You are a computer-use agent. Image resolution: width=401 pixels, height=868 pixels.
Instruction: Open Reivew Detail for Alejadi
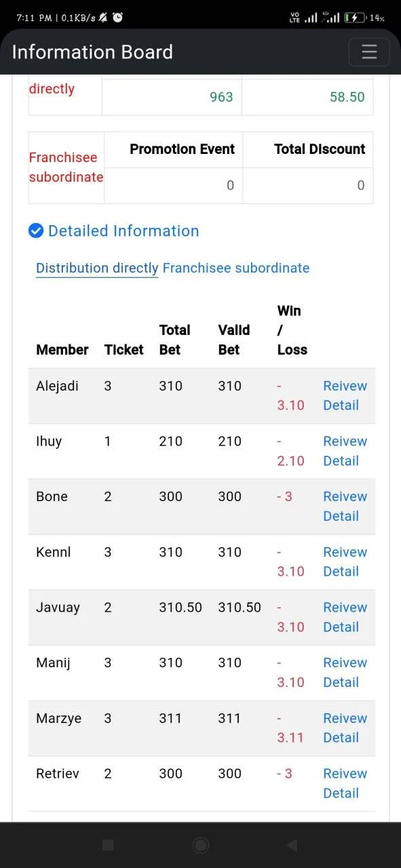[345, 395]
